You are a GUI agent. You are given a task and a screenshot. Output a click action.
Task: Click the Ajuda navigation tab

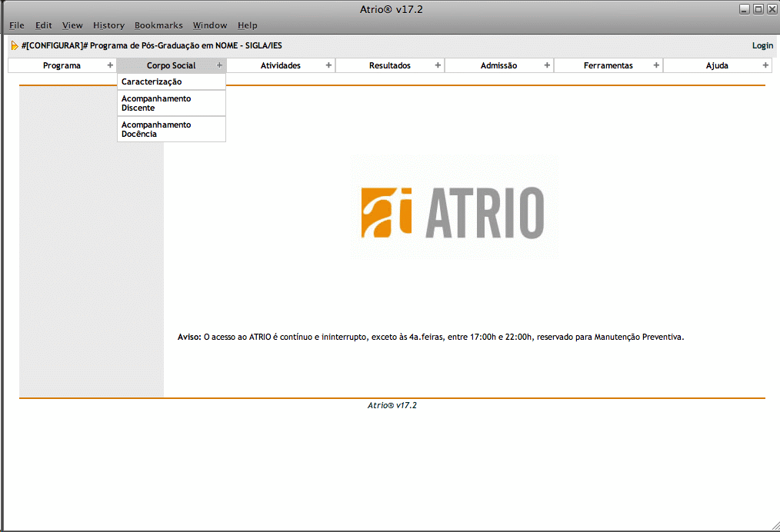(717, 65)
